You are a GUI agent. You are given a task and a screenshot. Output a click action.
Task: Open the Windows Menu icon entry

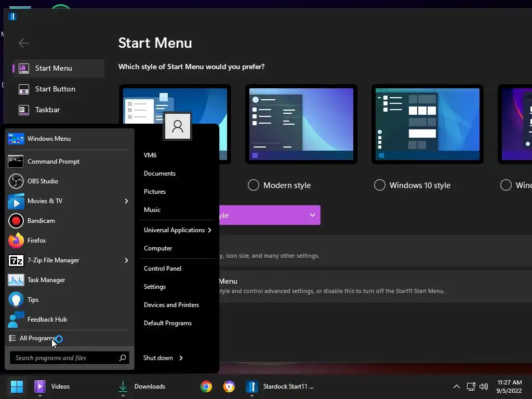click(x=16, y=139)
